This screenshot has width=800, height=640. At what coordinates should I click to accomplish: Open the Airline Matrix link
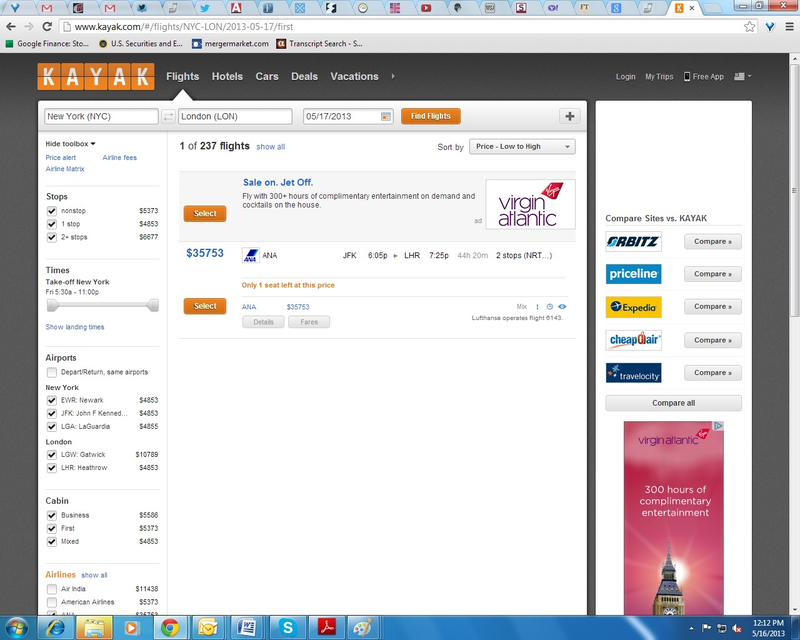click(x=65, y=169)
